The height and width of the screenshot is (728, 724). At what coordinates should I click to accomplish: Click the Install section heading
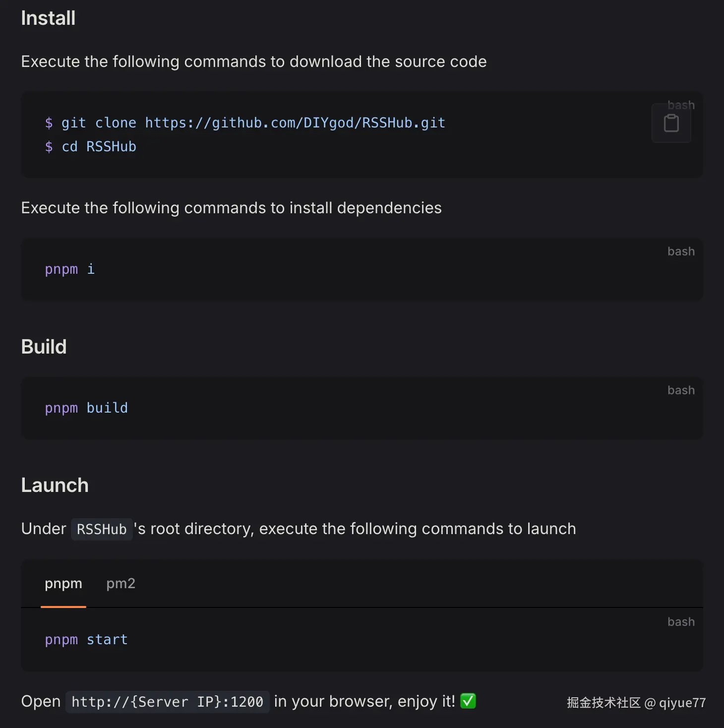click(48, 18)
